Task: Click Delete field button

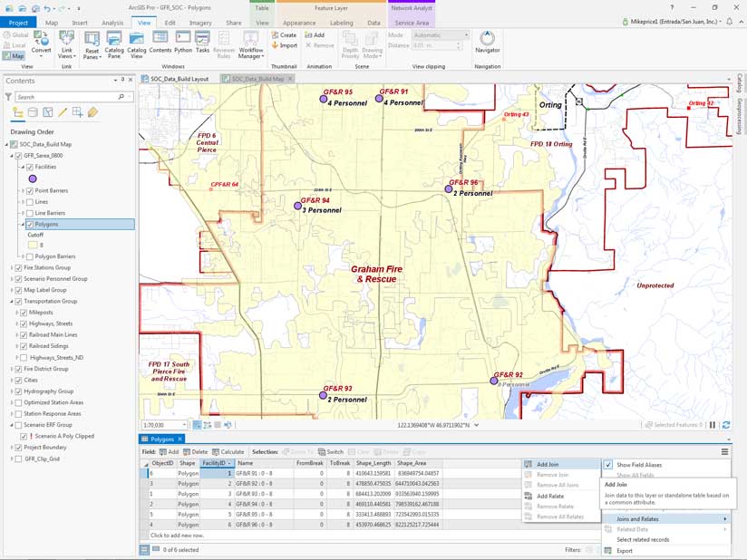Action: [x=196, y=451]
